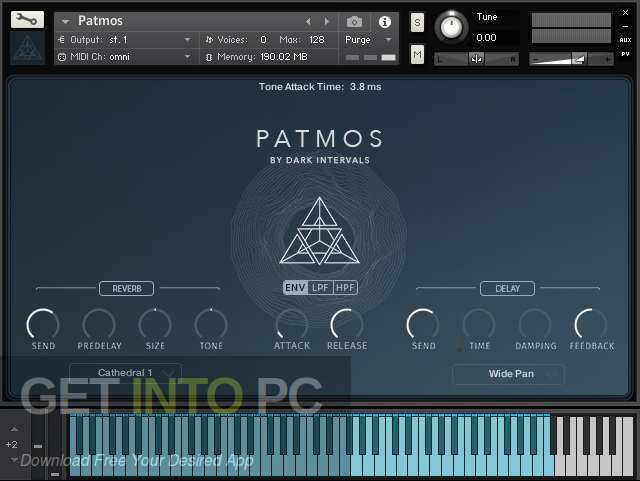Click the Tune knob

pos(451,27)
